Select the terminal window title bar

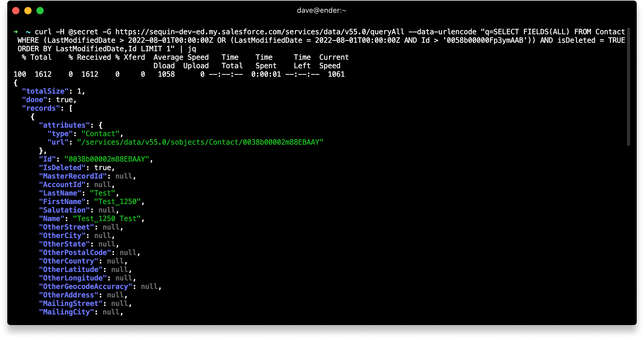pos(322,11)
